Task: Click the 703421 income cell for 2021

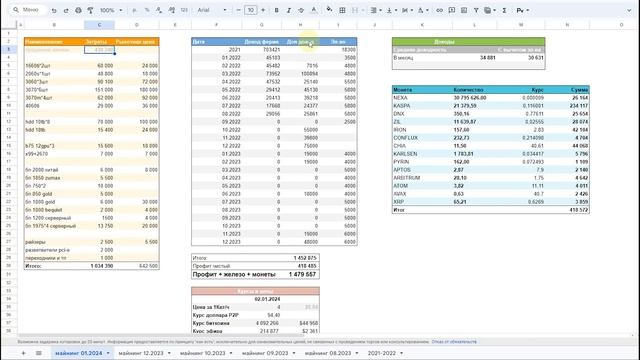Action: coord(262,50)
